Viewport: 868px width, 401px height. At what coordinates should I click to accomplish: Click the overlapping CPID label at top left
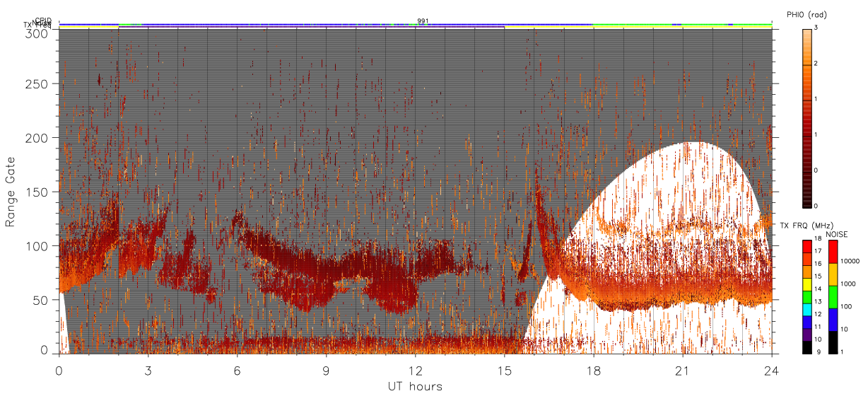43,21
